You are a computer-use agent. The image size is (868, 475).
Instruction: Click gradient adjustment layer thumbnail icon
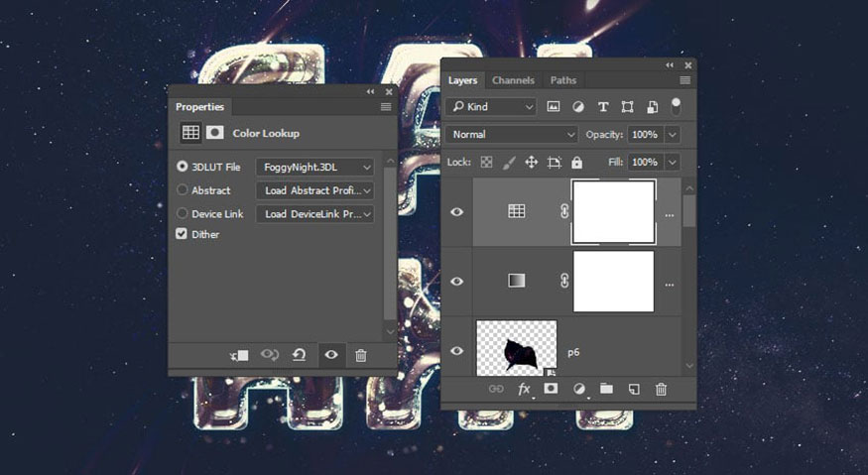[517, 281]
